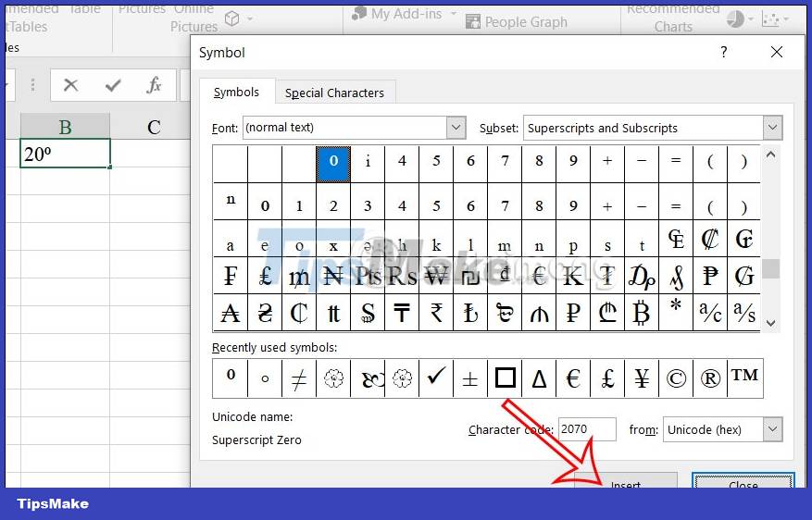Pick the recently used trademark TM symbol
Viewport: 812px width, 520px height.
[x=744, y=378]
